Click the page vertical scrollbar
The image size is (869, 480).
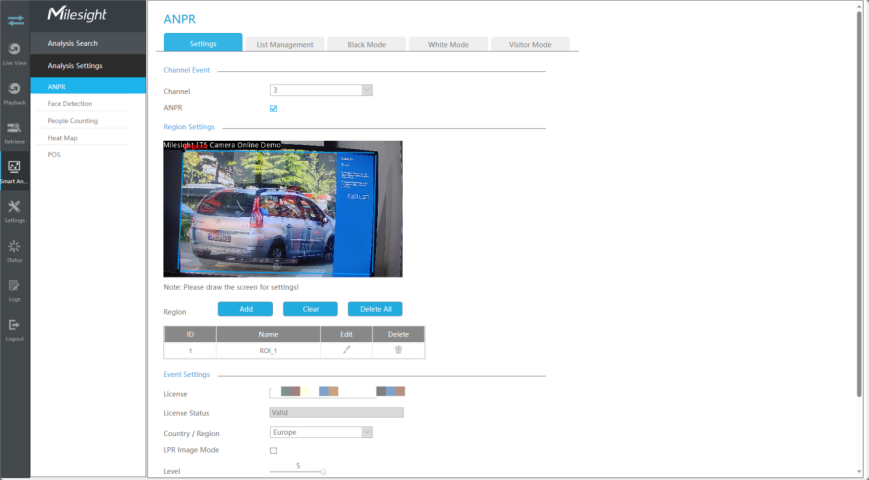click(860, 203)
